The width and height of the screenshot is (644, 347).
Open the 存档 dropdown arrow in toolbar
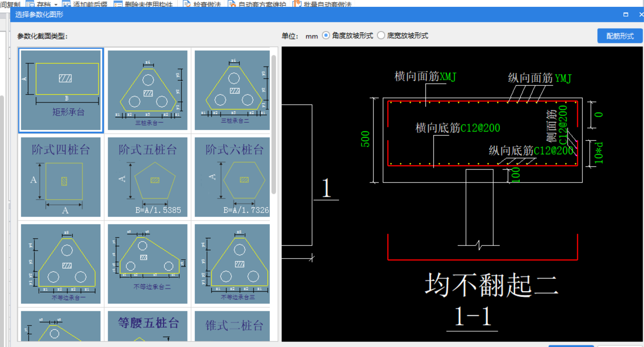click(56, 5)
